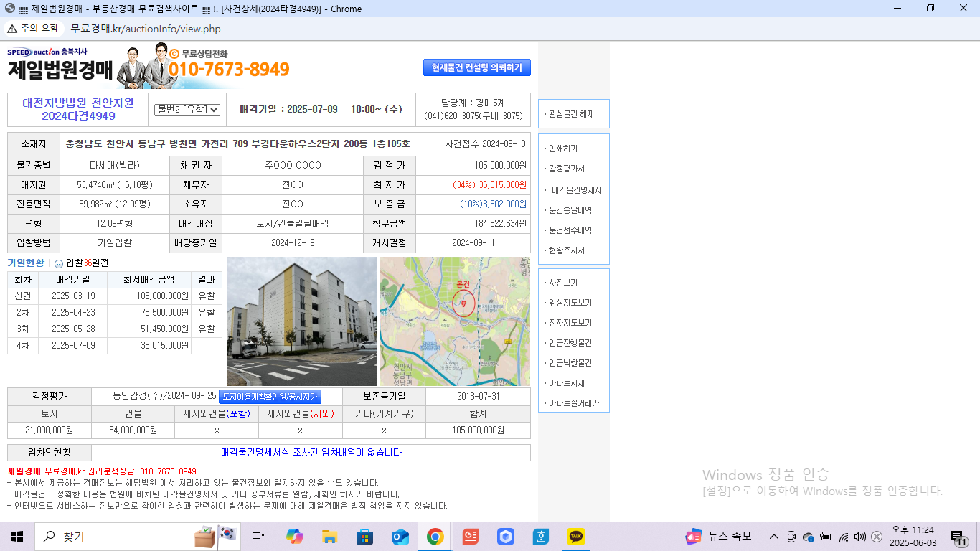
Task: Click the 토지이용계획확인원/공시지가 button
Action: (x=270, y=397)
